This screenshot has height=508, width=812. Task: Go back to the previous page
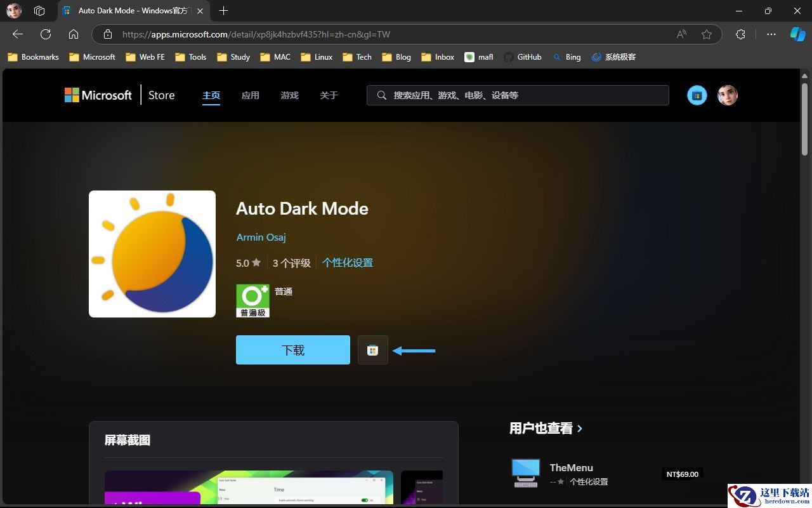click(x=18, y=34)
